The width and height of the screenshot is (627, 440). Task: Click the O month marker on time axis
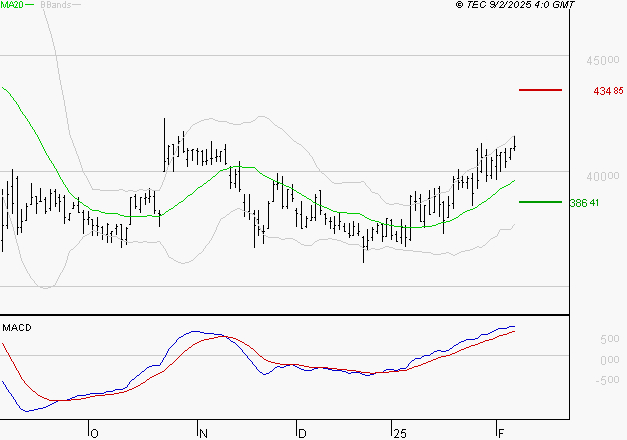click(94, 434)
